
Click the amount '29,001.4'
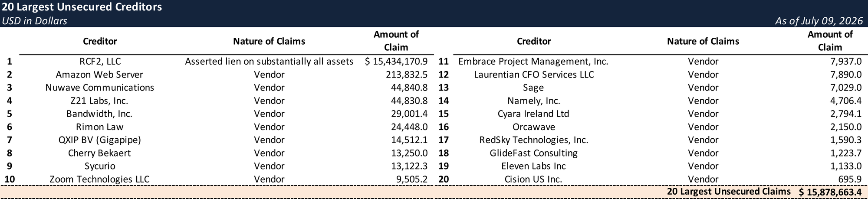coord(409,114)
